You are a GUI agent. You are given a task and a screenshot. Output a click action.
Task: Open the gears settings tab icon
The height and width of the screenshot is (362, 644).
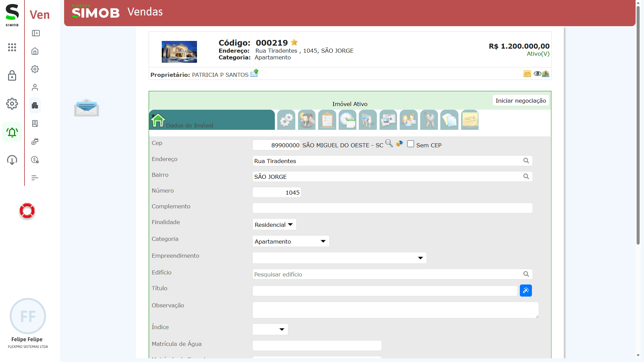[286, 120]
